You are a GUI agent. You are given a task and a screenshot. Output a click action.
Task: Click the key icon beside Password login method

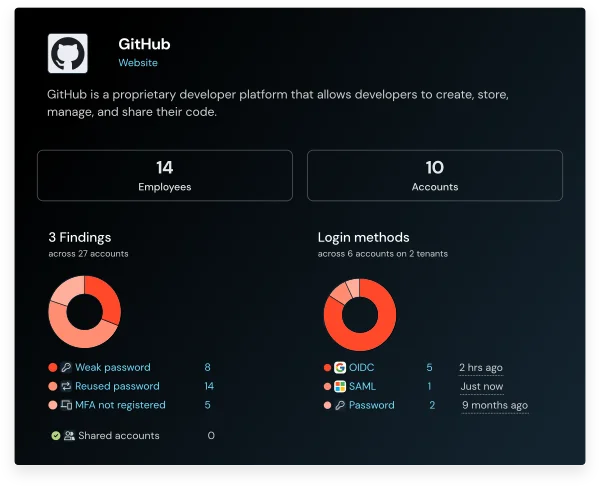(340, 405)
